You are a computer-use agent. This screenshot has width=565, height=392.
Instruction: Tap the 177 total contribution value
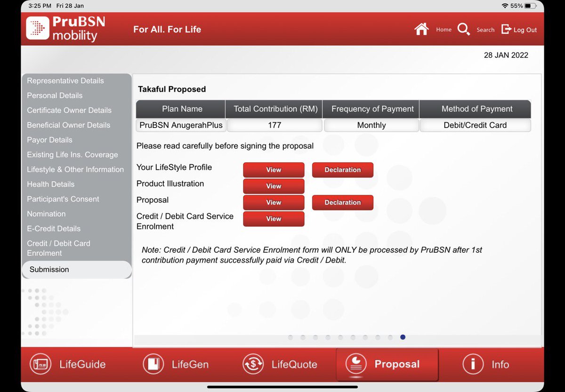tap(274, 125)
